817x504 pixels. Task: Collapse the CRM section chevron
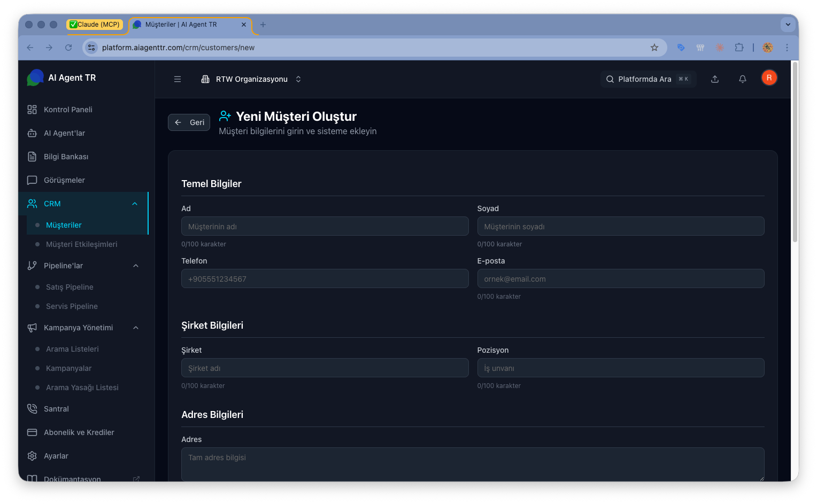(x=135, y=204)
